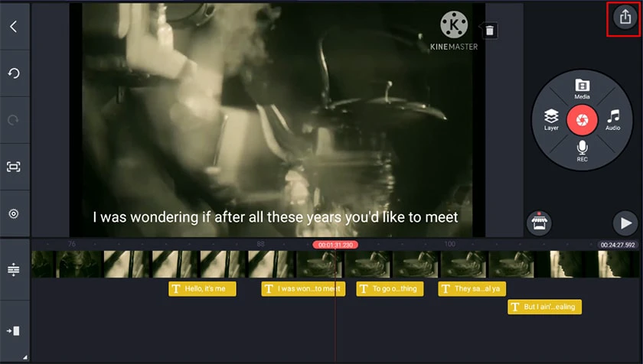This screenshot has height=364, width=643.
Task: Expand the timeline tracks view icon
Action: pyautogui.click(x=14, y=270)
